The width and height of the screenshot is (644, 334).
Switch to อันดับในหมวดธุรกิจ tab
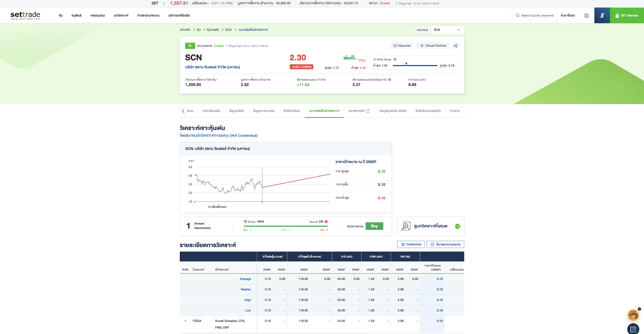428,111
